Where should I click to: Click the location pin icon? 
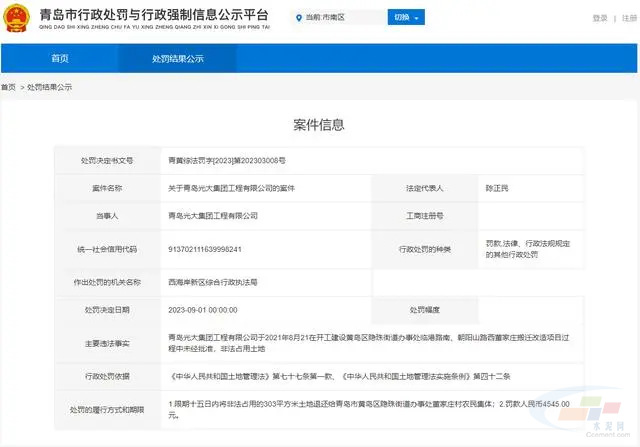pyautogui.click(x=299, y=18)
